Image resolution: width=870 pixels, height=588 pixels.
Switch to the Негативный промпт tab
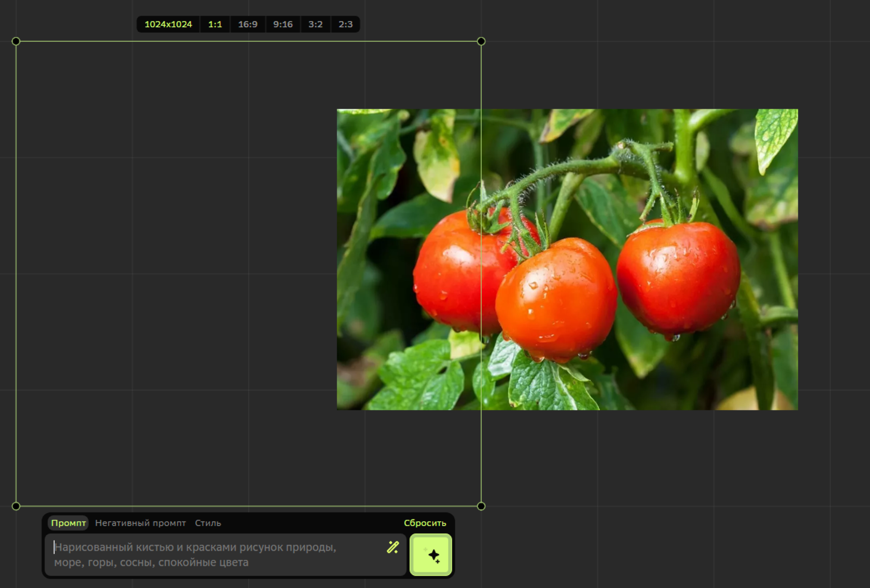pos(140,523)
